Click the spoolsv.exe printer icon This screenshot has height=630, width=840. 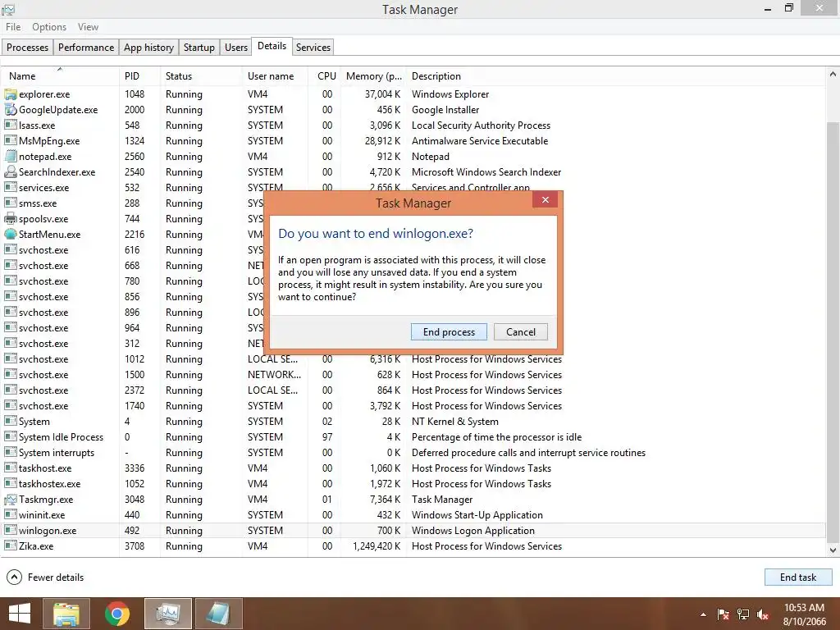click(10, 218)
